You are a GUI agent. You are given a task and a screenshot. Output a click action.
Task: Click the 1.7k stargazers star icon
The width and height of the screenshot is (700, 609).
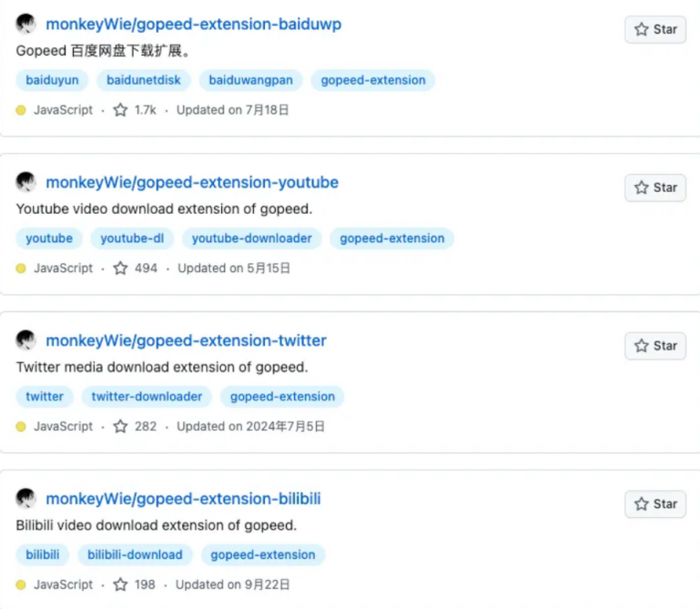(x=120, y=110)
